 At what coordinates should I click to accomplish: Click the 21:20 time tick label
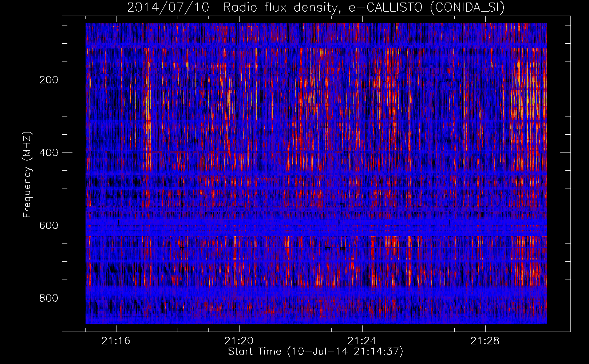pos(239,341)
